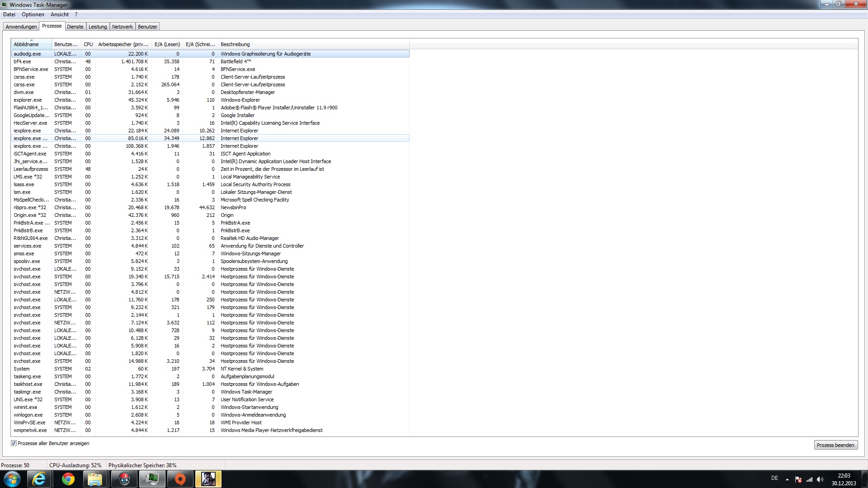The width and height of the screenshot is (868, 488).
Task: Select the bf4.exe process row
Action: (x=23, y=61)
